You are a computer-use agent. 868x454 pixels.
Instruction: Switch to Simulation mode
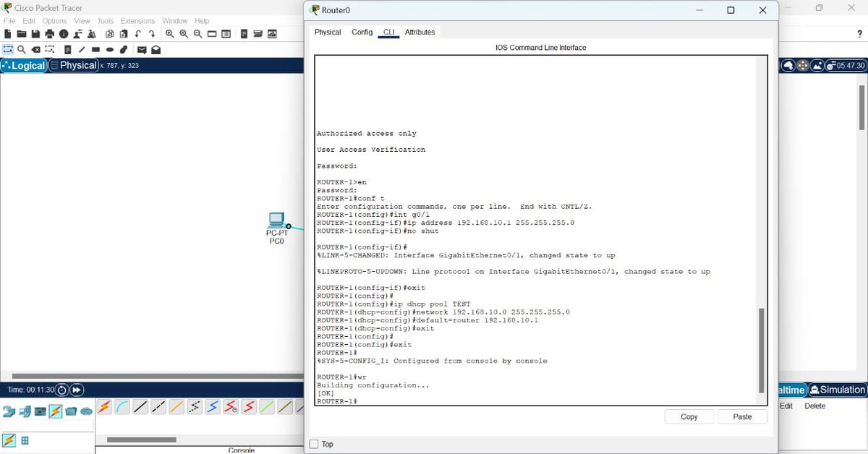(838, 390)
